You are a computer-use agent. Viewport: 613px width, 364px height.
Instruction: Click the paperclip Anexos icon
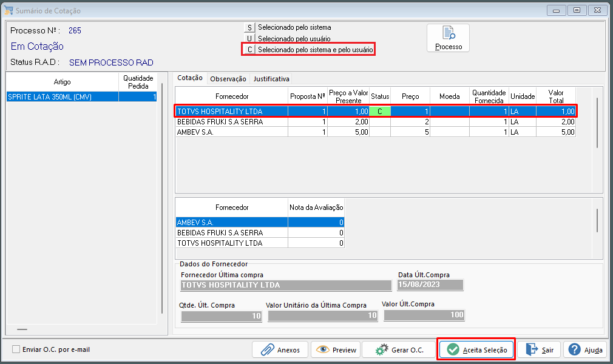point(268,349)
